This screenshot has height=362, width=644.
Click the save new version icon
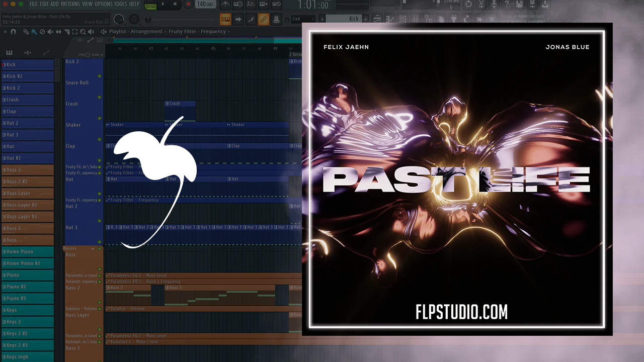pyautogui.click(x=532, y=5)
